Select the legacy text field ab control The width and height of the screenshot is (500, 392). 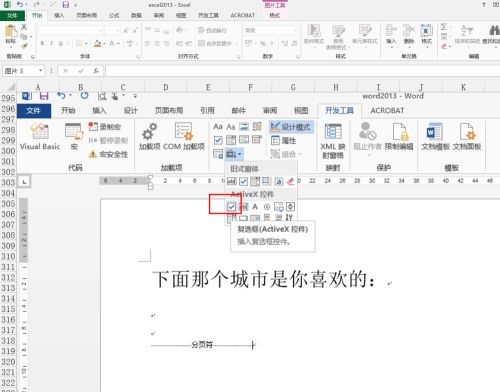click(232, 181)
